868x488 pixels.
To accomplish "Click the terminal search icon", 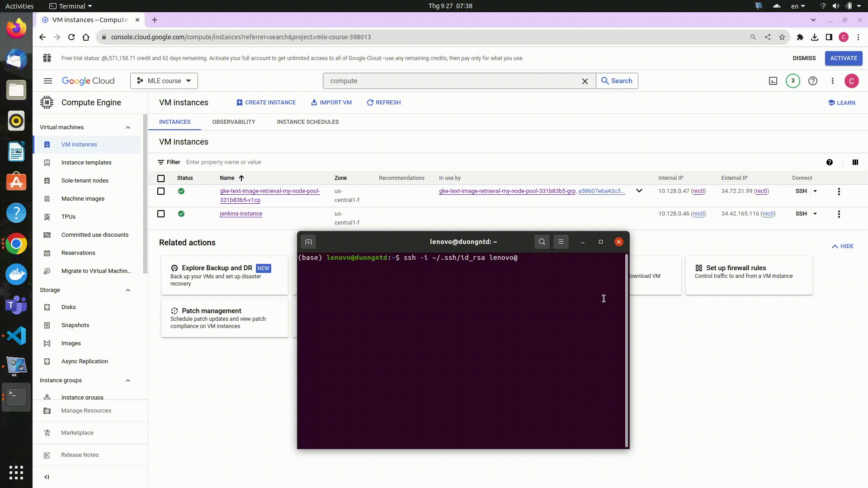I will [542, 242].
